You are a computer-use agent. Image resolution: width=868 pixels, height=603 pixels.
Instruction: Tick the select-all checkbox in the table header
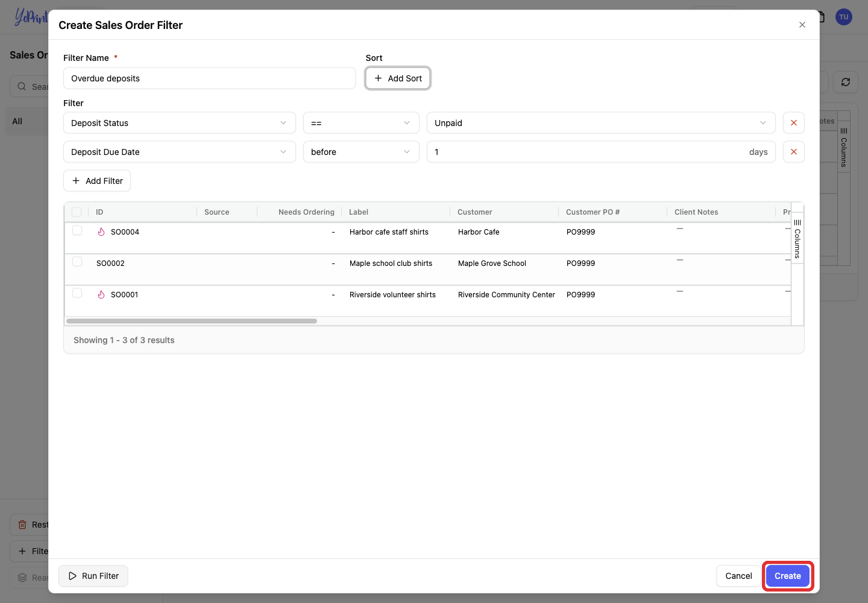77,212
